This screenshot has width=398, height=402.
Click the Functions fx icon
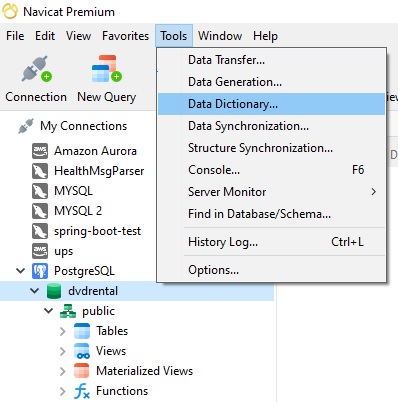(82, 391)
